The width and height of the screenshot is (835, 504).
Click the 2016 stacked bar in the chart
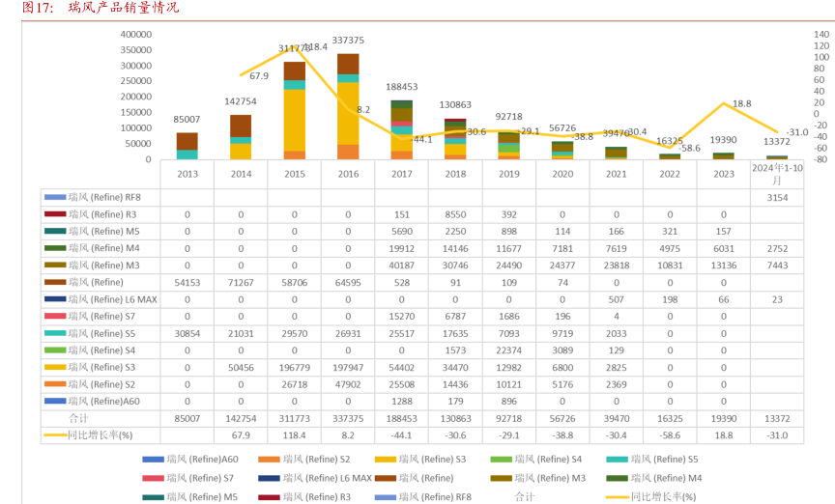tap(348, 106)
